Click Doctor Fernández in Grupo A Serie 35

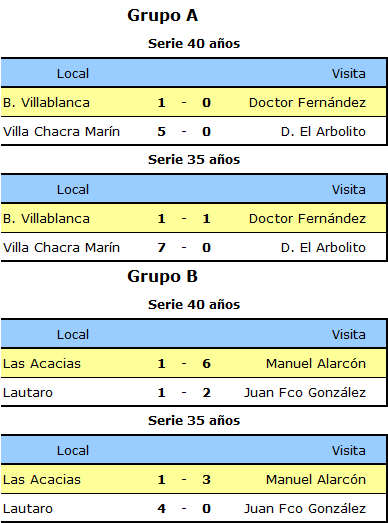click(307, 218)
